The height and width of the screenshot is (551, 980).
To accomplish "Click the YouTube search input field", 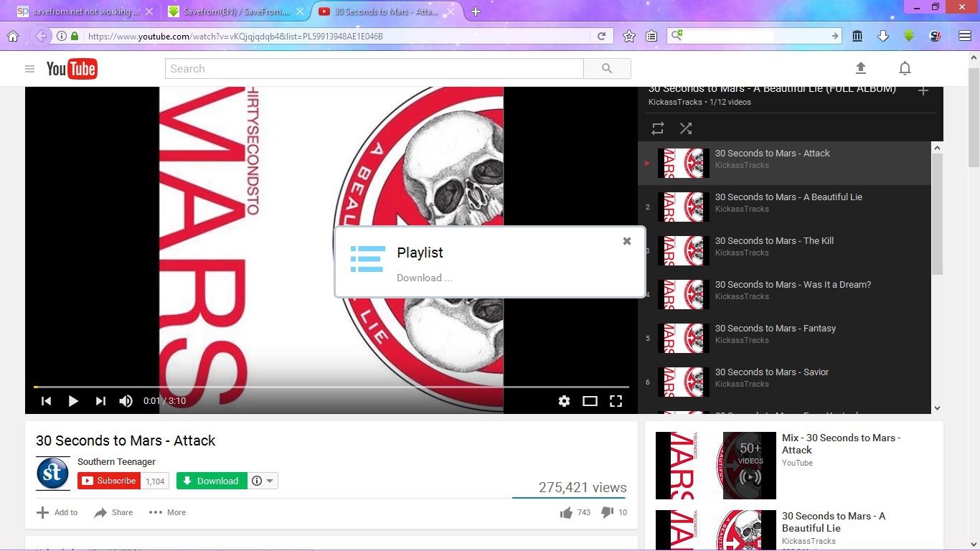I will (x=374, y=69).
